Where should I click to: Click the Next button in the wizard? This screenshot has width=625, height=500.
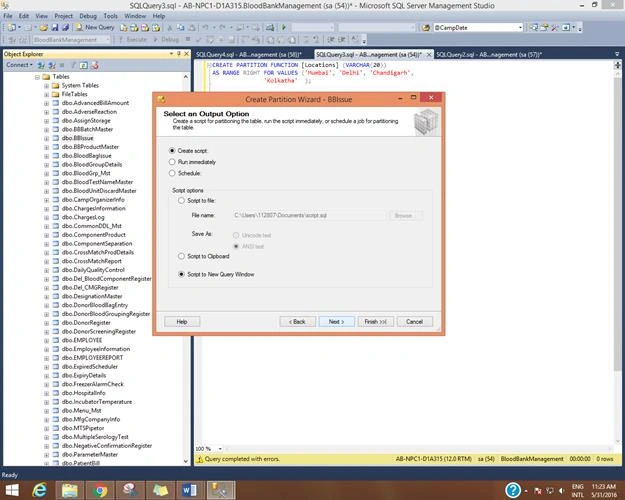[x=336, y=322]
